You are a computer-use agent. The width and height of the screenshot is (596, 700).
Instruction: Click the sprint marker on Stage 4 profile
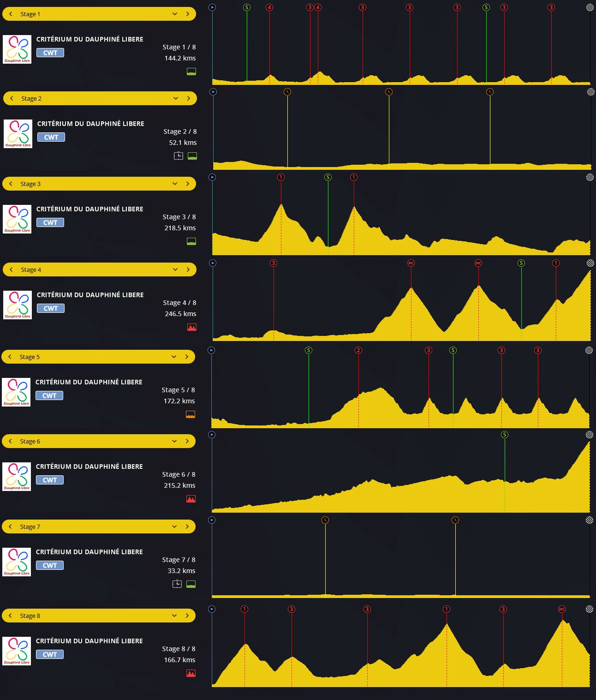(521, 263)
